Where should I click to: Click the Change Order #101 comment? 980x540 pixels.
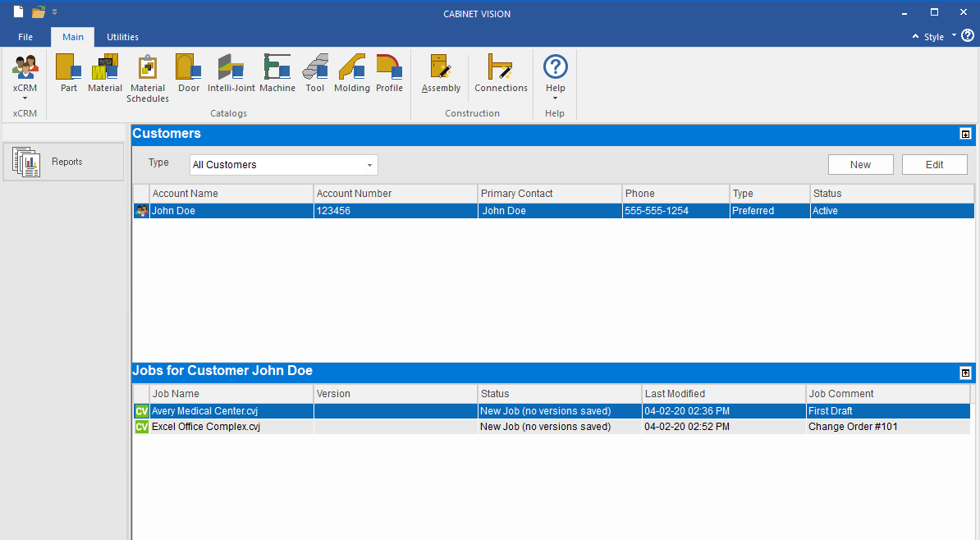pyautogui.click(x=887, y=427)
